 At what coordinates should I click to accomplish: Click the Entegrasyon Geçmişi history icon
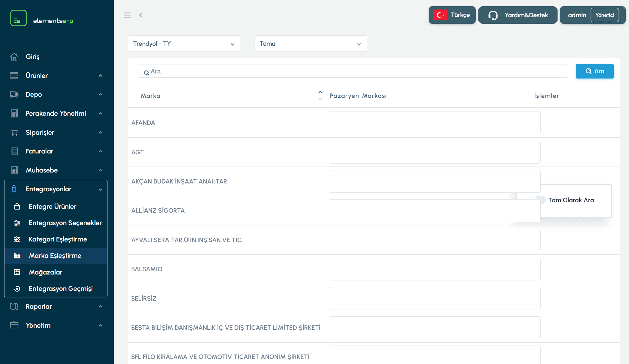(17, 288)
